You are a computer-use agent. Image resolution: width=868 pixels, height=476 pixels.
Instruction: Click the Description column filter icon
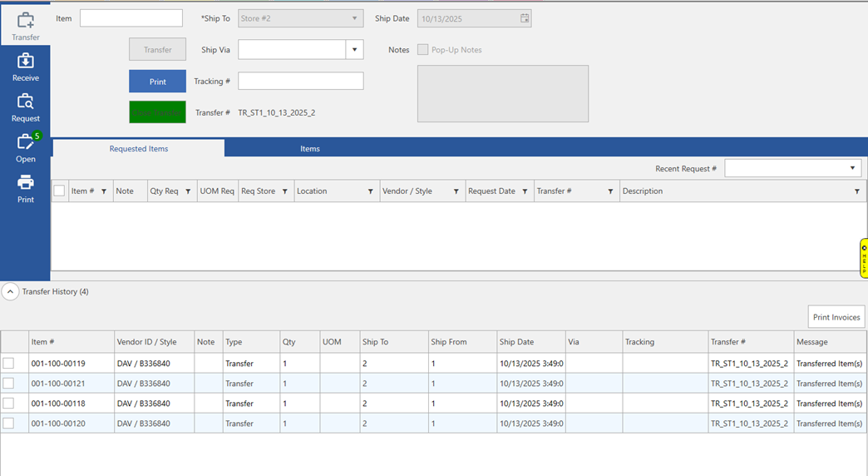(857, 191)
